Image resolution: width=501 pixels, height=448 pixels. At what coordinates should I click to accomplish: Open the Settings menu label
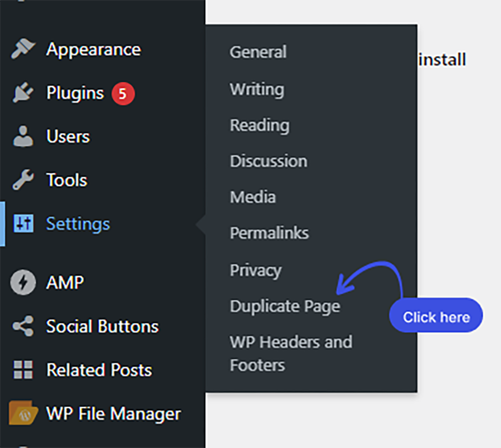click(x=78, y=224)
